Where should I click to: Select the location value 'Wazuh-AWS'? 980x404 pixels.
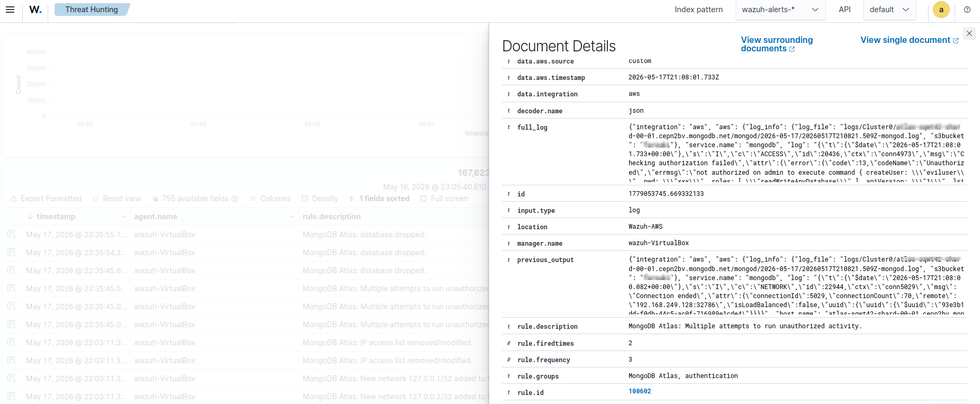(646, 227)
